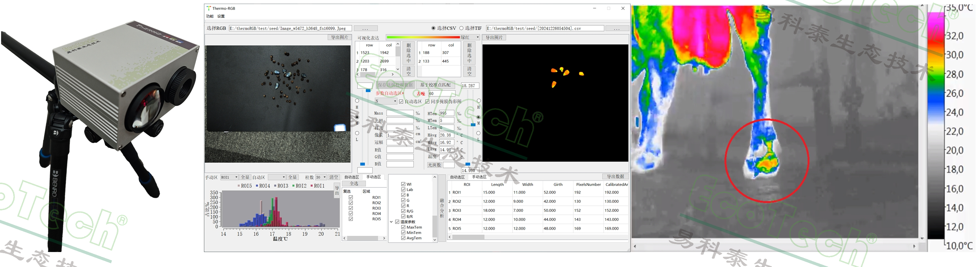Viewport: 980px width, 267px height.
Task: Click right scroll arrow under ROI checkbox list
Action: [384, 239]
